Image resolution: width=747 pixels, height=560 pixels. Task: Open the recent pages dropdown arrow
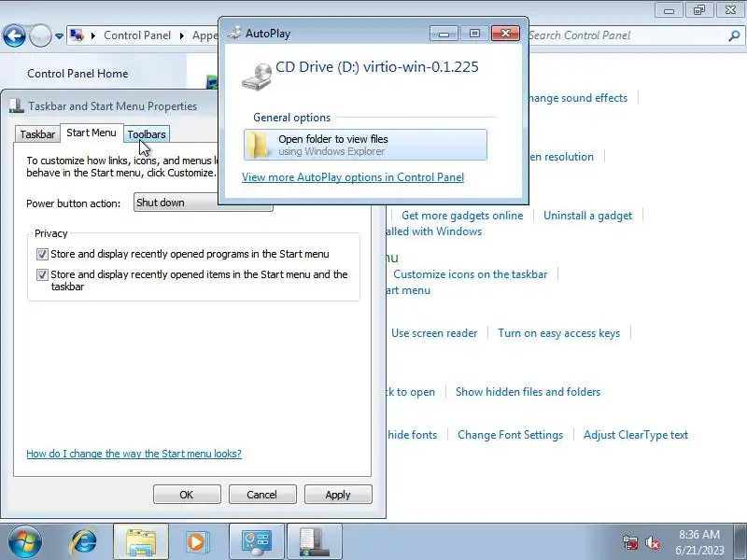(x=59, y=36)
